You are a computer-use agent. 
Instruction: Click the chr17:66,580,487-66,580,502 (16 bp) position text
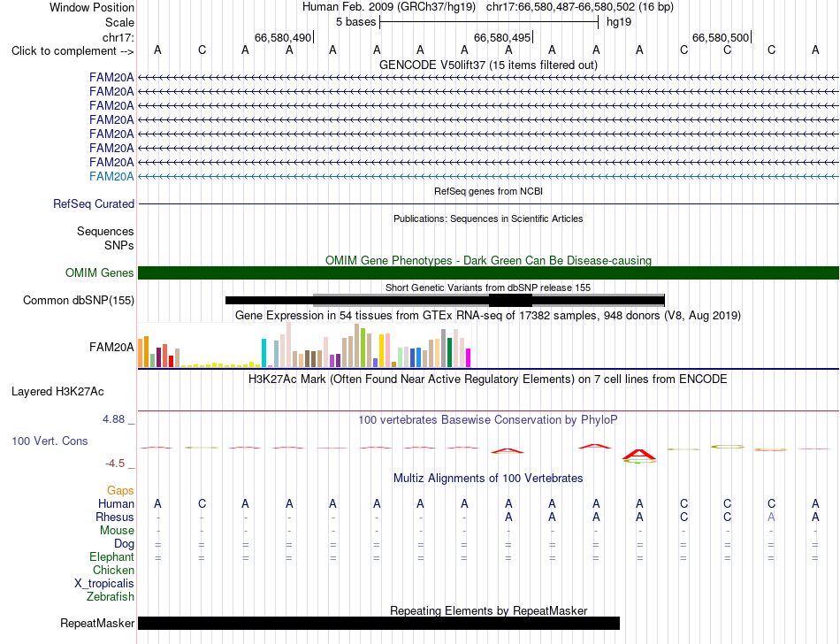[x=580, y=7]
